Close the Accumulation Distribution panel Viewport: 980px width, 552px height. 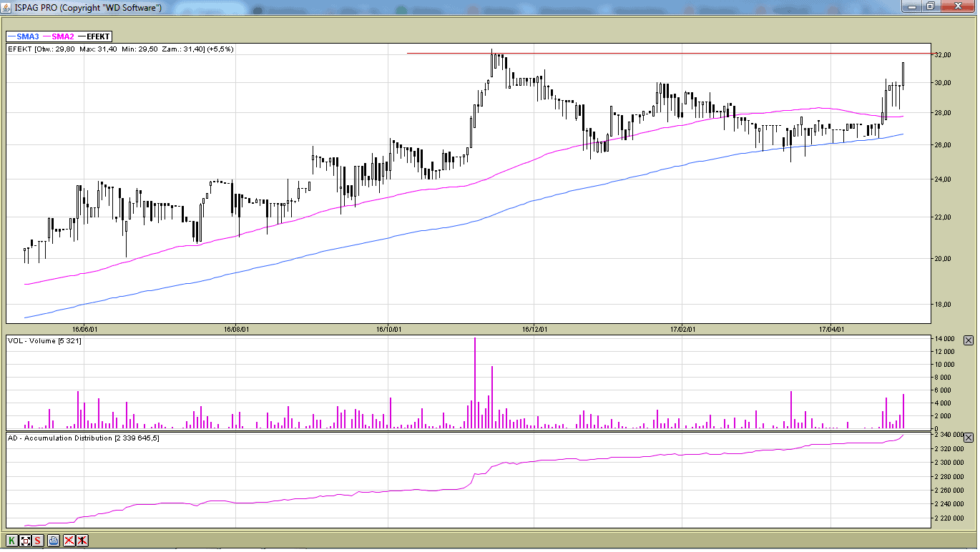click(969, 438)
